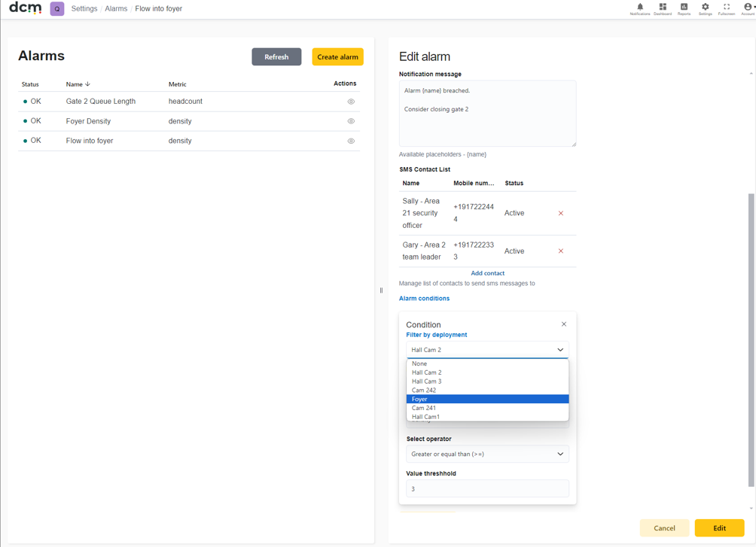Select Hall Cam1 option
Image resolution: width=756 pixels, height=547 pixels.
(x=487, y=416)
